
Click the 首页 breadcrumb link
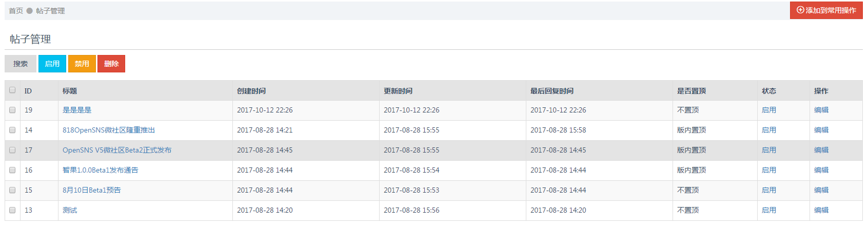click(x=16, y=11)
